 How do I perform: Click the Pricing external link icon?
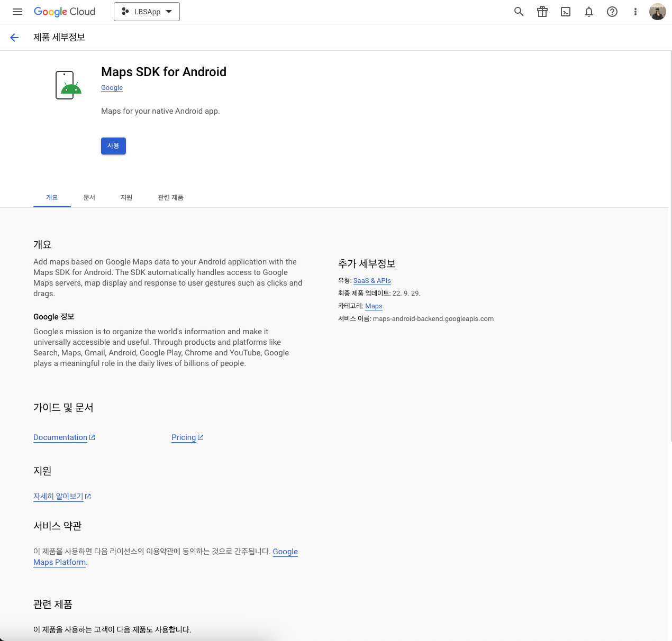[x=201, y=437]
